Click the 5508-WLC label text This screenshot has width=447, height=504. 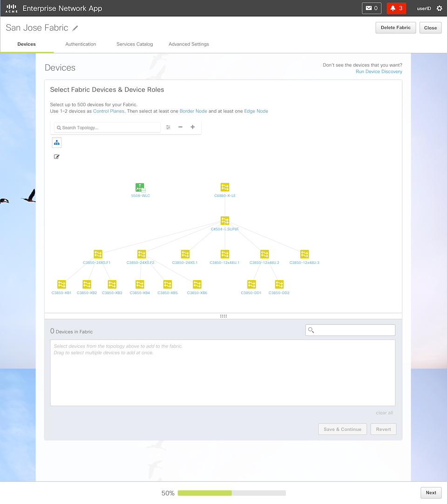click(x=141, y=195)
